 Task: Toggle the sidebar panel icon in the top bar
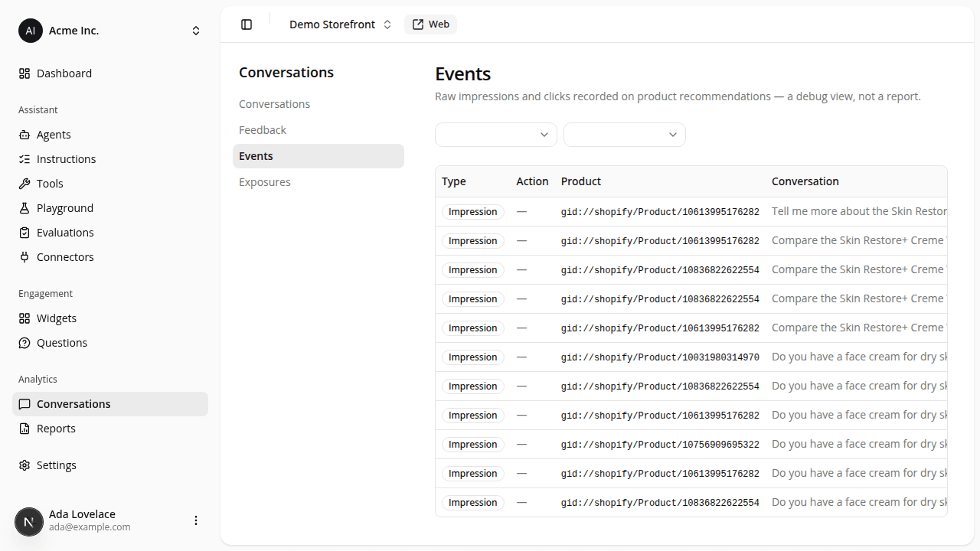(x=247, y=24)
